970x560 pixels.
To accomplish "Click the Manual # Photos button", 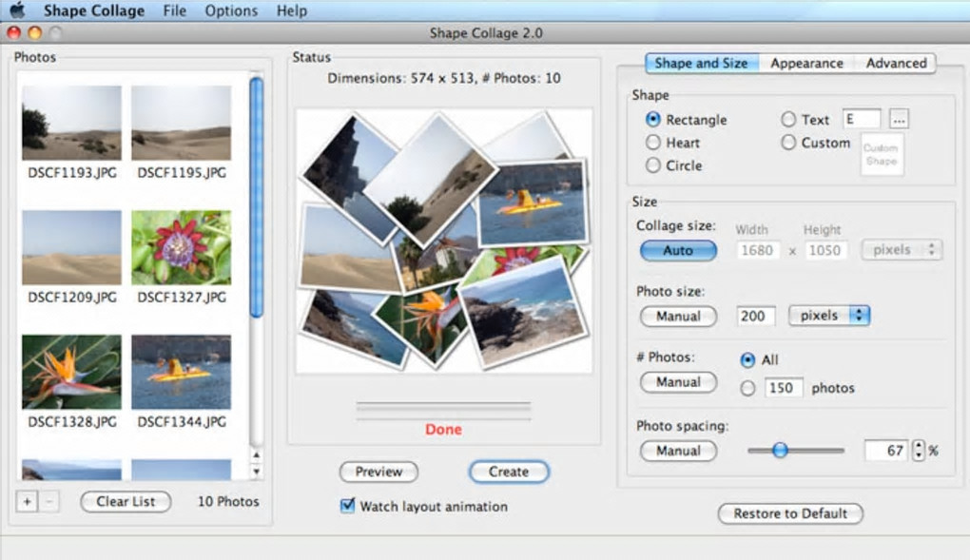I will [x=678, y=382].
